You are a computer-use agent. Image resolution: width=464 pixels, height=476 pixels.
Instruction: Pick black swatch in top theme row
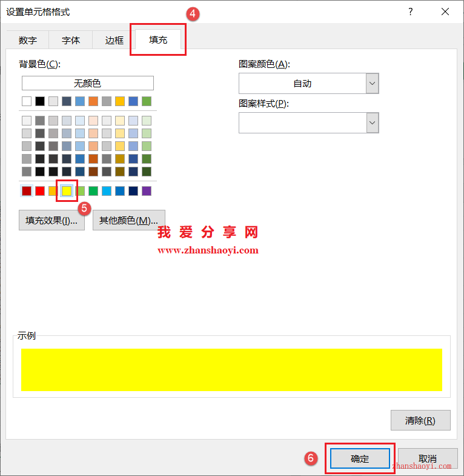pos(40,101)
